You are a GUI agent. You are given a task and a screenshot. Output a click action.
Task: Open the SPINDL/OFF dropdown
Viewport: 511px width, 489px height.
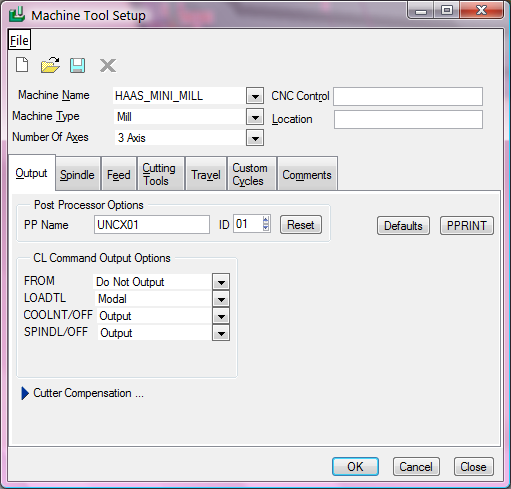click(x=221, y=333)
